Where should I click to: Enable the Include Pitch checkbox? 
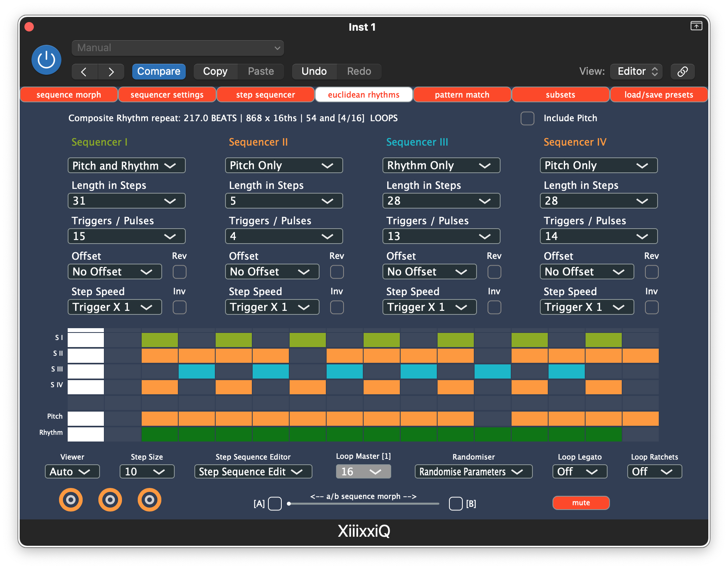[527, 118]
